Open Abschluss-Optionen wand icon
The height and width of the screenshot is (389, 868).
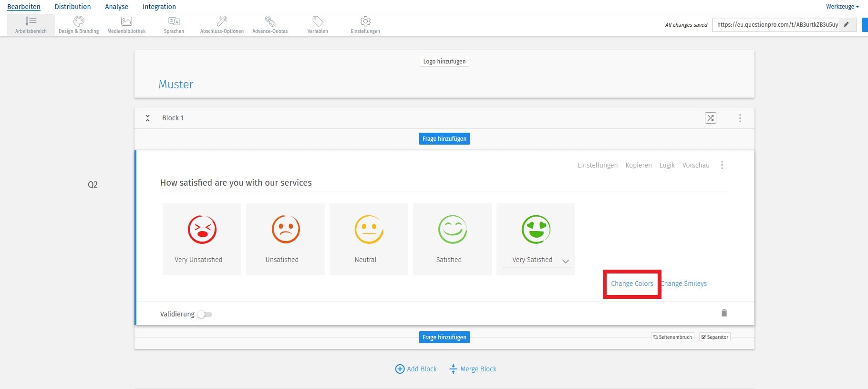[x=222, y=21]
